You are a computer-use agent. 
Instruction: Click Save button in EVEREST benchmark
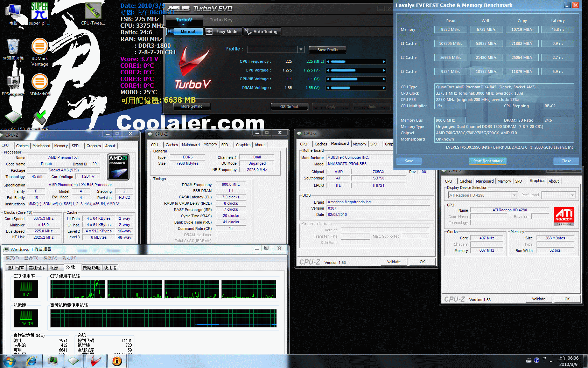click(x=409, y=161)
